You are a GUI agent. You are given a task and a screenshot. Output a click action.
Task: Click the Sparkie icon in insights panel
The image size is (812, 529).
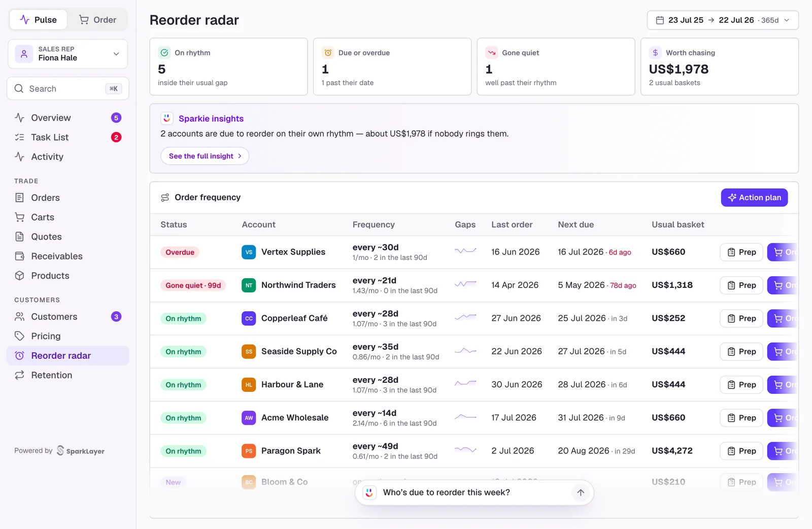coord(167,118)
